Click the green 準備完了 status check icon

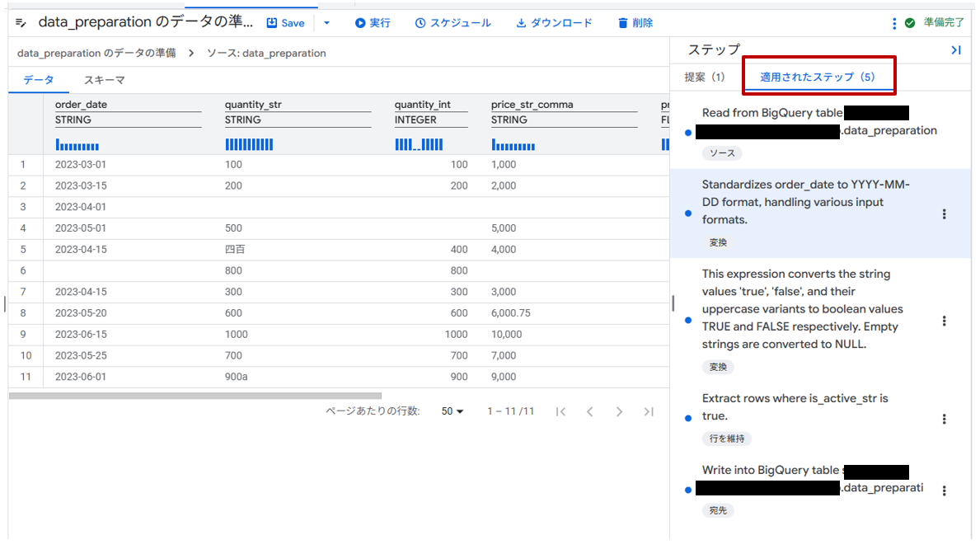[x=910, y=23]
